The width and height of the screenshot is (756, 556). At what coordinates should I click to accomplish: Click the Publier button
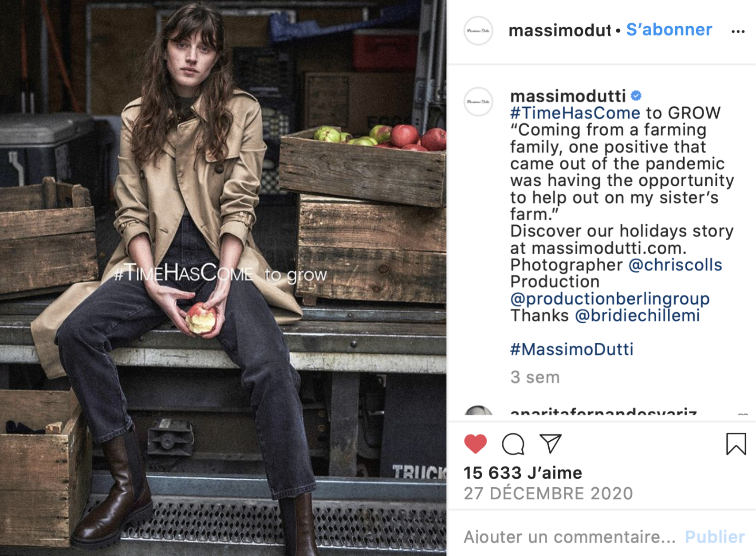(715, 537)
